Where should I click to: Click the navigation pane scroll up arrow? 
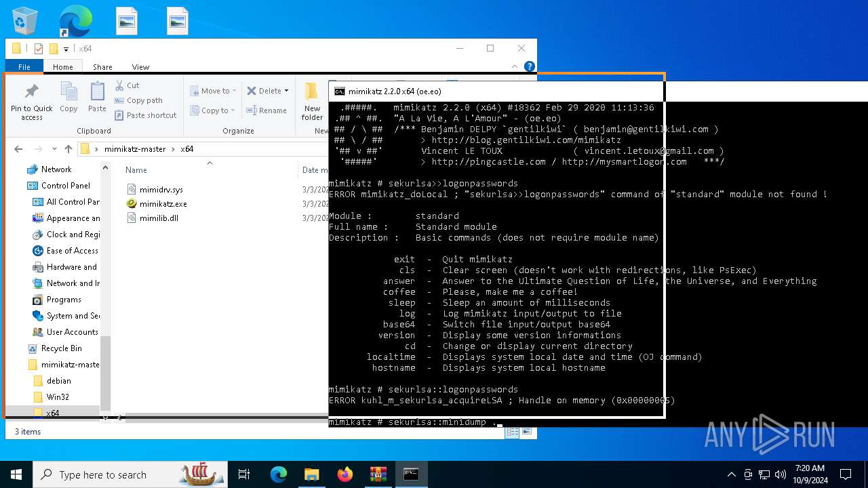pos(105,168)
